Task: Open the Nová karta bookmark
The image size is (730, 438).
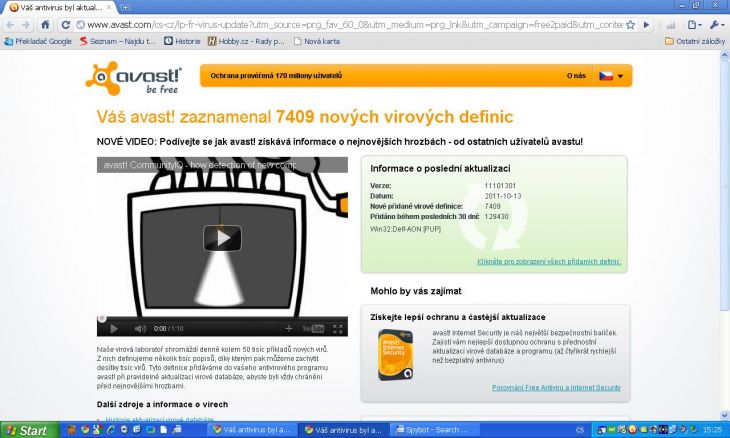Action: click(x=317, y=41)
